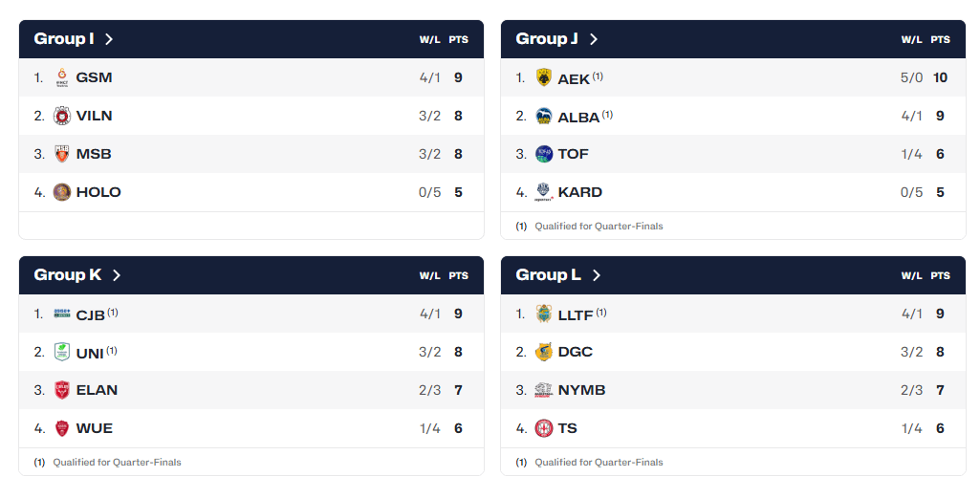The width and height of the screenshot is (980, 477).
Task: Click the UNI team logo
Action: pyautogui.click(x=62, y=352)
